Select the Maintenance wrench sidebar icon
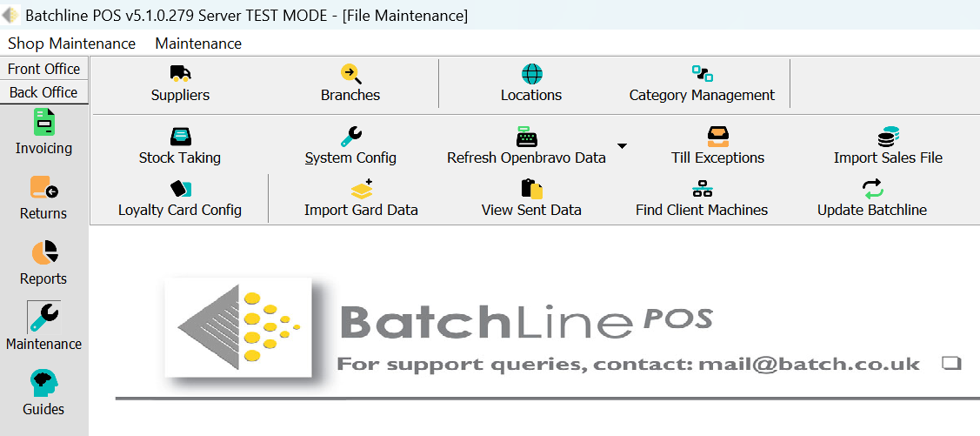The image size is (980, 436). tap(43, 317)
